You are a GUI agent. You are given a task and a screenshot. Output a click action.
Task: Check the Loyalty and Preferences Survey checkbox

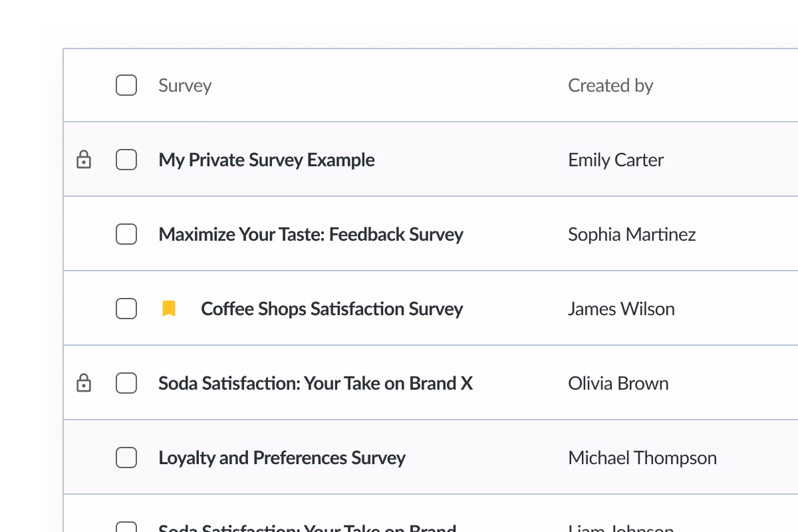click(126, 458)
